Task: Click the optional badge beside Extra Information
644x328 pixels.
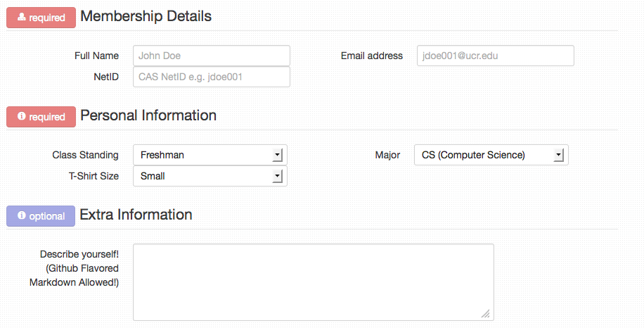Action: pyautogui.click(x=41, y=216)
